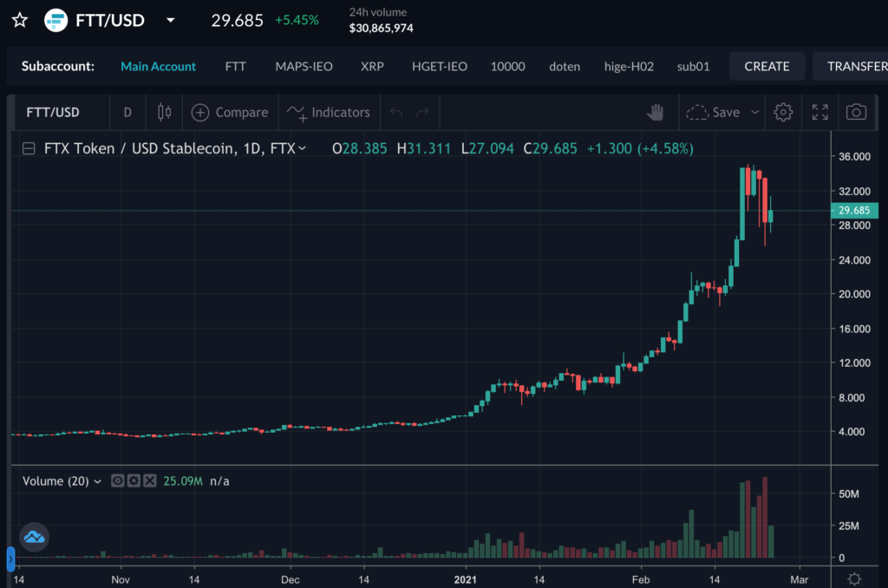
Task: Open the axis settings gear at bottom right
Action: 854,579
